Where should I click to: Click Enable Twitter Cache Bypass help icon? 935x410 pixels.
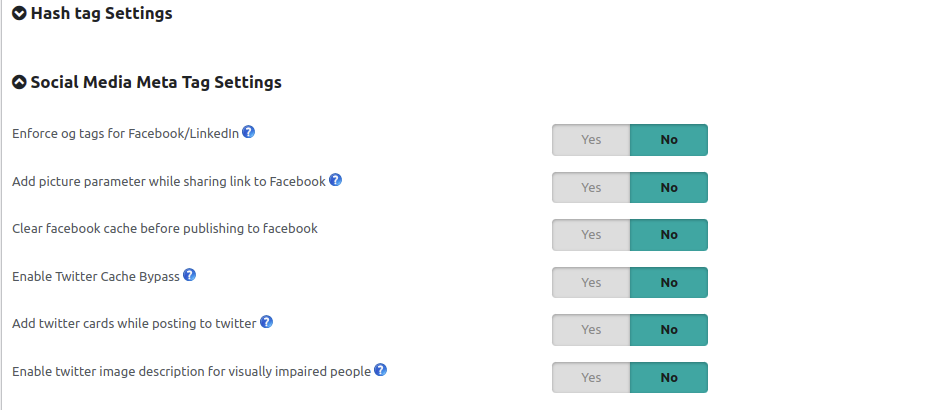190,275
